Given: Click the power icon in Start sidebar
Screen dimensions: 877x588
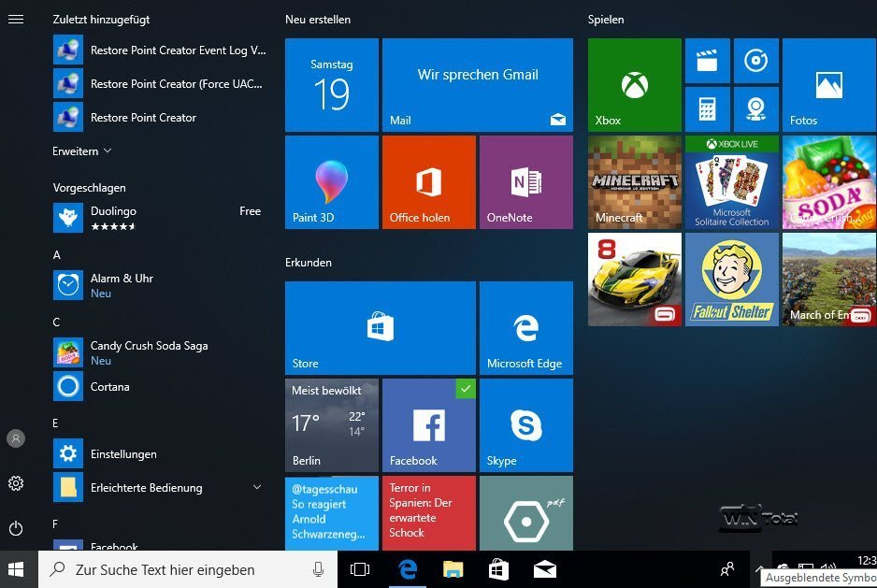Looking at the screenshot, I should (x=16, y=528).
